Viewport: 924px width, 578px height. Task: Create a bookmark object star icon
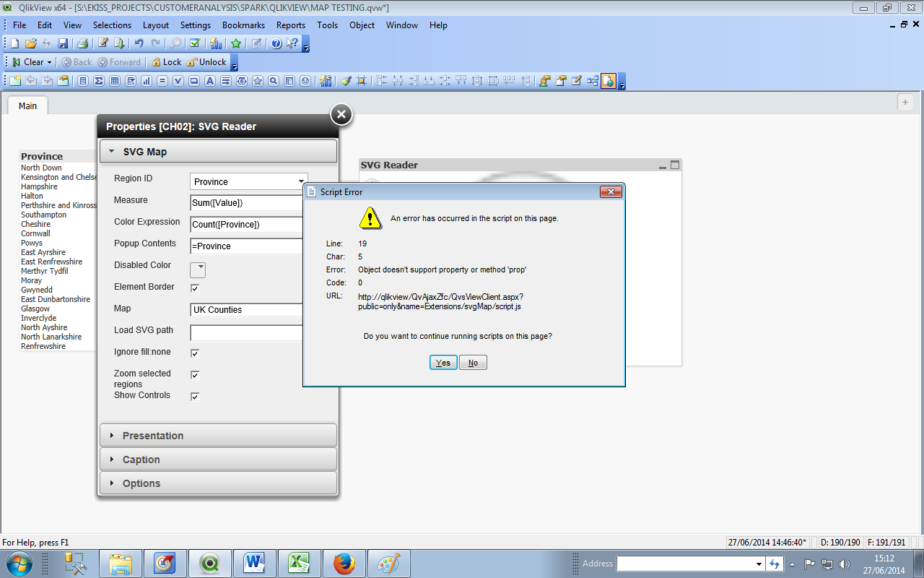pyautogui.click(x=258, y=81)
